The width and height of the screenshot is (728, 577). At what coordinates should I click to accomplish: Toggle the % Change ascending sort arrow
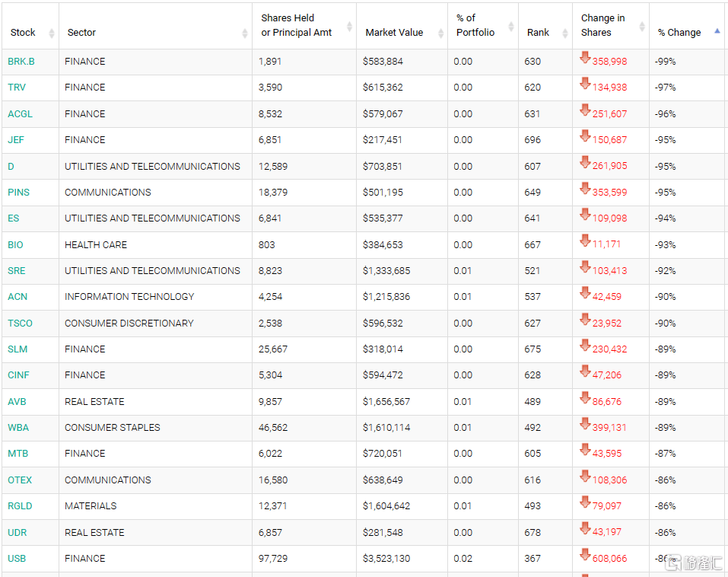(x=717, y=32)
